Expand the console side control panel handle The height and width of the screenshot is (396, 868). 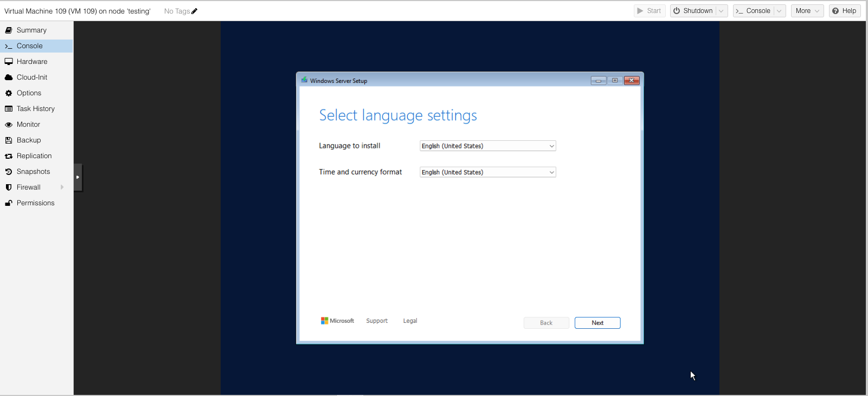click(78, 177)
